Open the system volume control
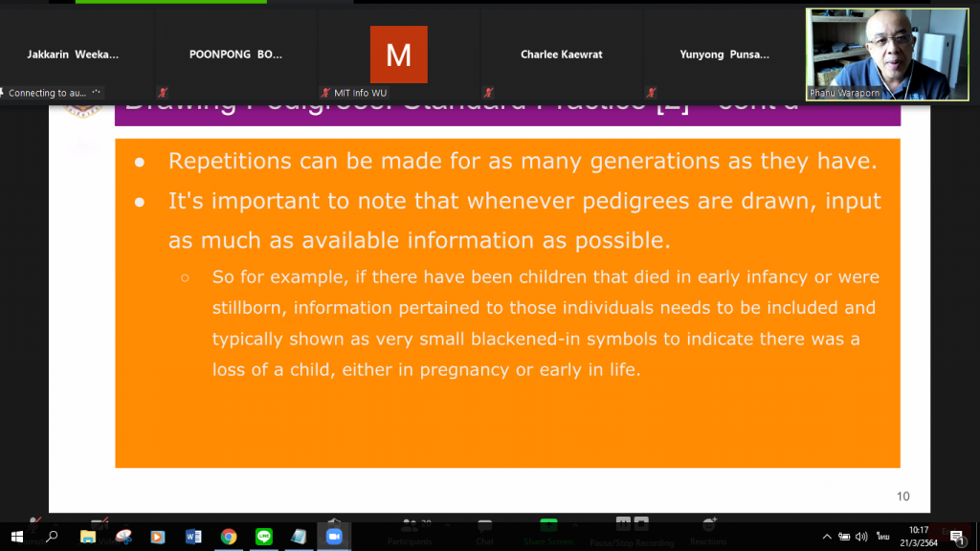 click(x=861, y=537)
